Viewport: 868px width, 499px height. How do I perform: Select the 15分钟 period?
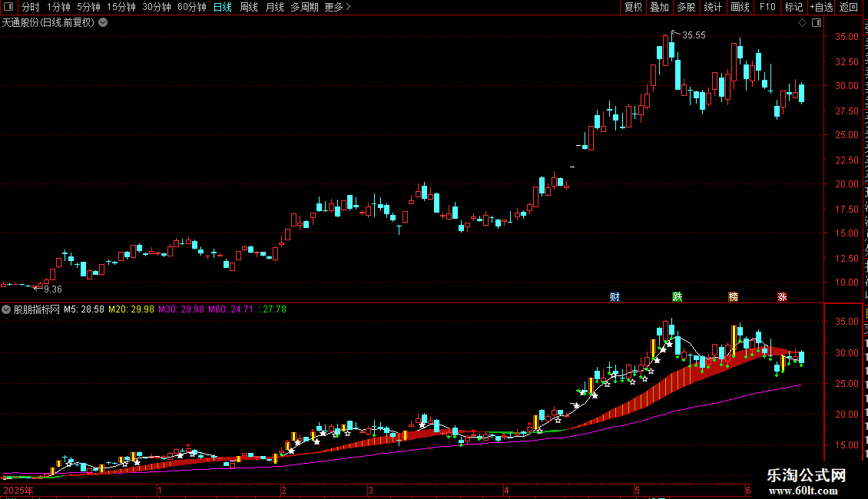pyautogui.click(x=121, y=7)
